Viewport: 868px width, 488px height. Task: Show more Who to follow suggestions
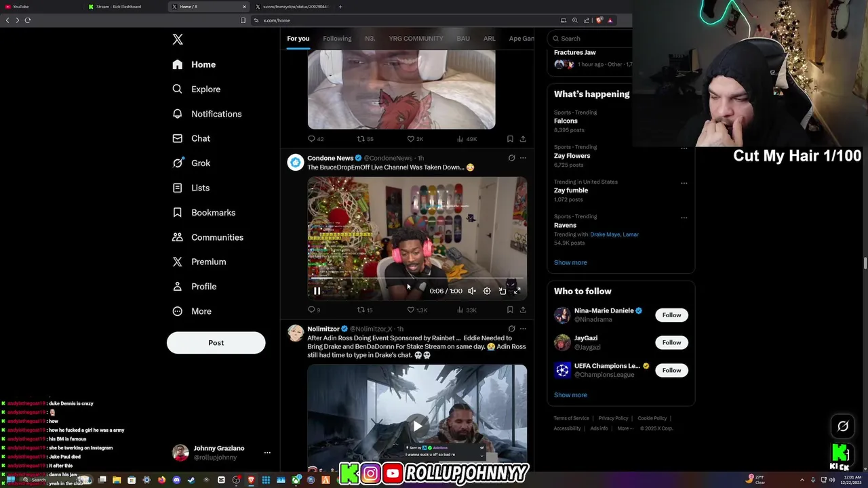[x=570, y=395]
